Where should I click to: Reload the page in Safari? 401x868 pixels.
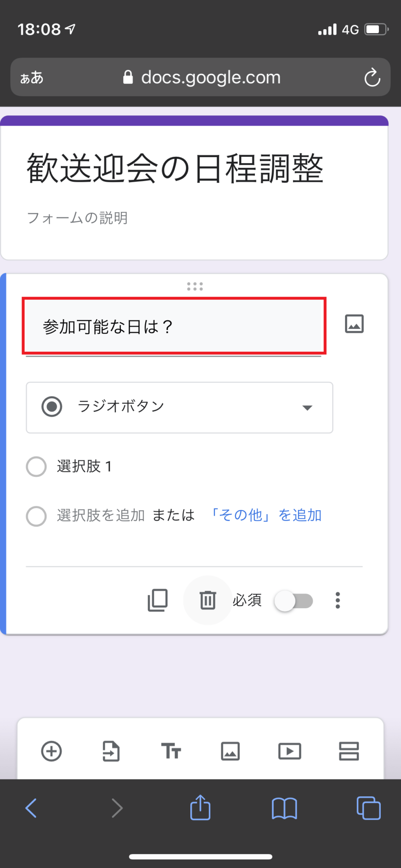pos(372,77)
